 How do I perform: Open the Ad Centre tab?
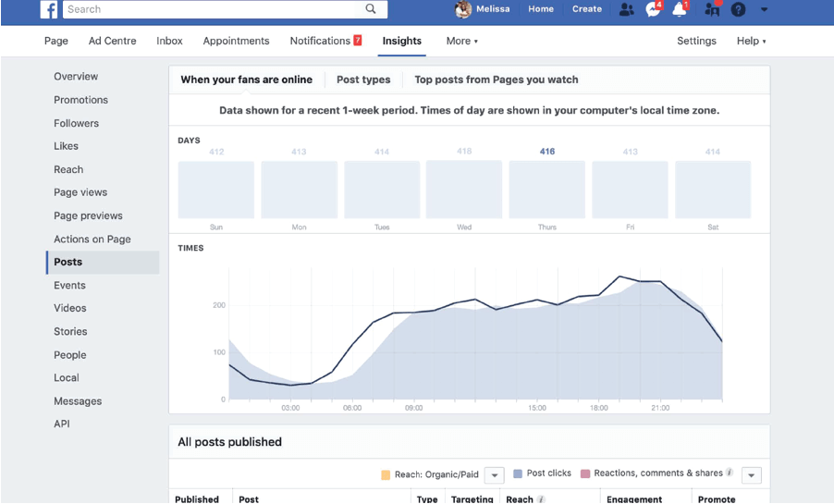pos(112,41)
